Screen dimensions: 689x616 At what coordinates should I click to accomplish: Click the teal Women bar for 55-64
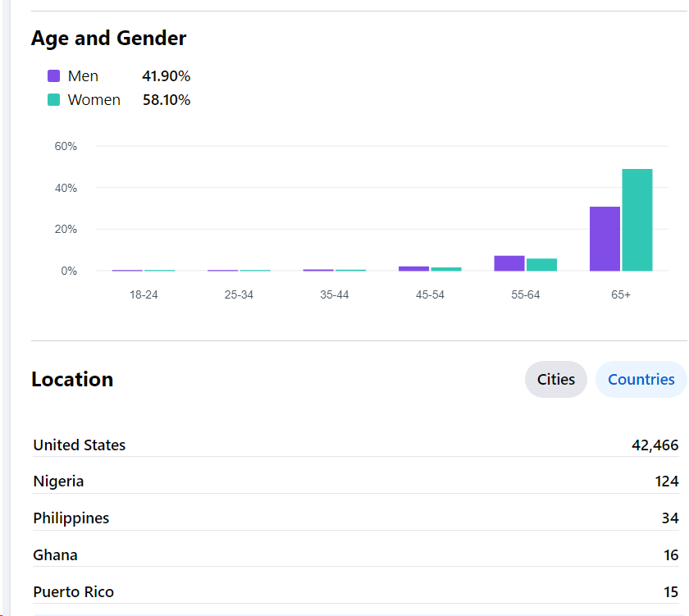(x=541, y=265)
